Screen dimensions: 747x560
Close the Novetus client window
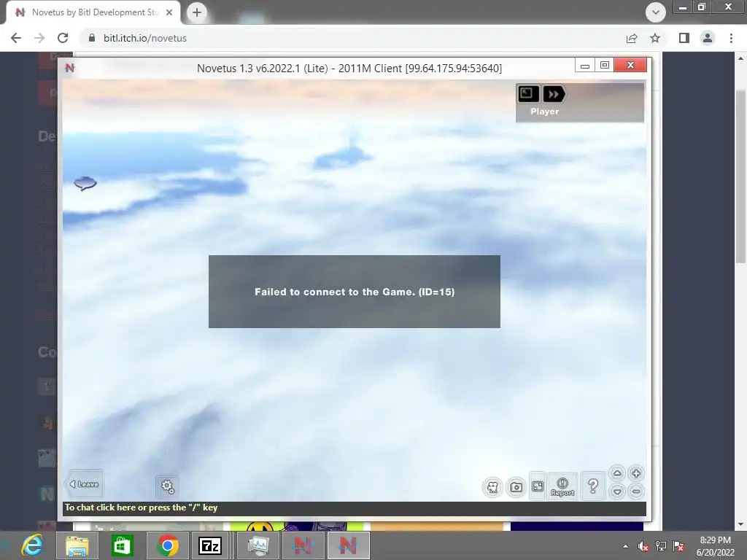(x=630, y=65)
